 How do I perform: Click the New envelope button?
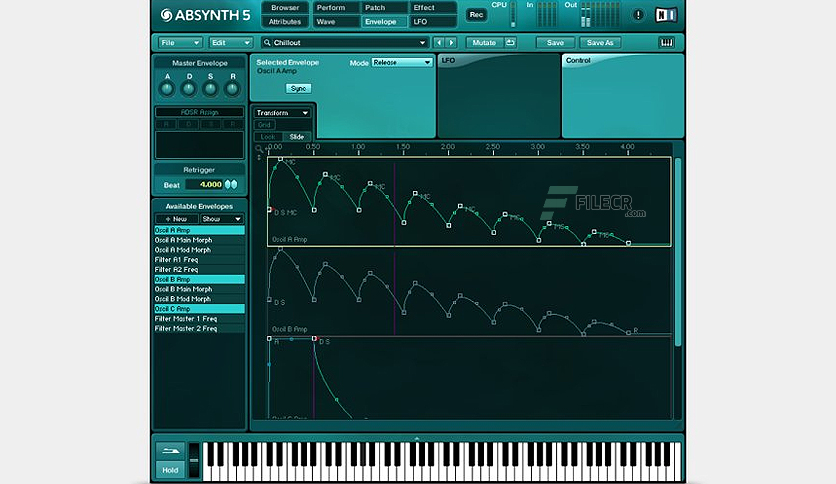(176, 219)
